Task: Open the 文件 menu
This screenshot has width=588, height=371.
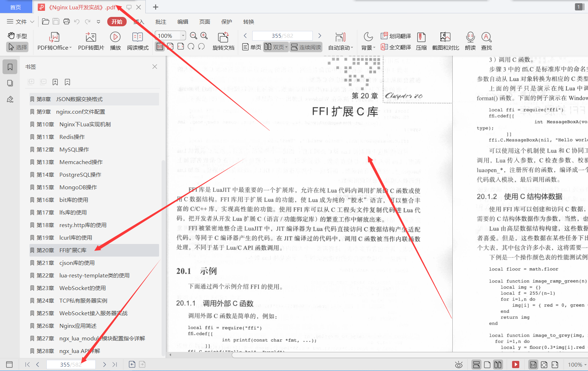Action: pyautogui.click(x=20, y=22)
